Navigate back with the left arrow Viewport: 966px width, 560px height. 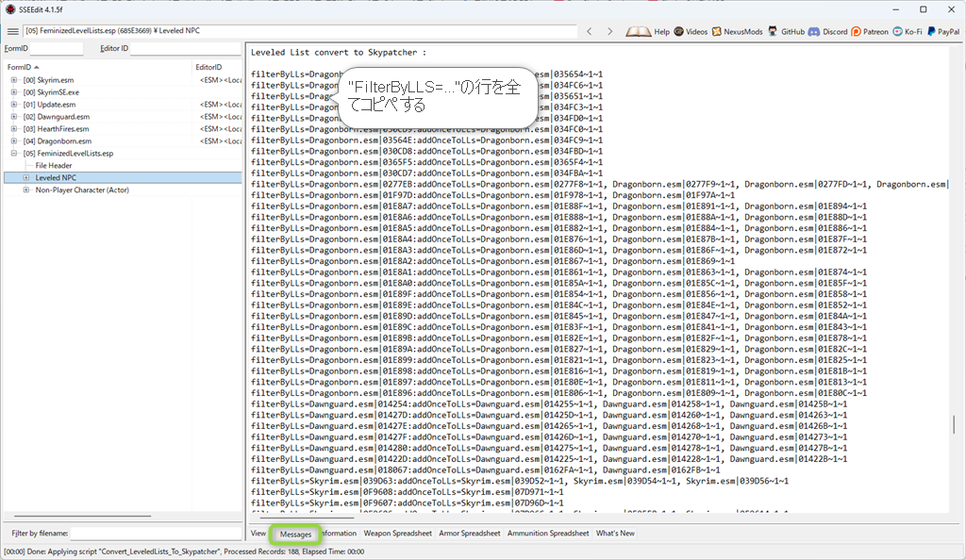(589, 31)
